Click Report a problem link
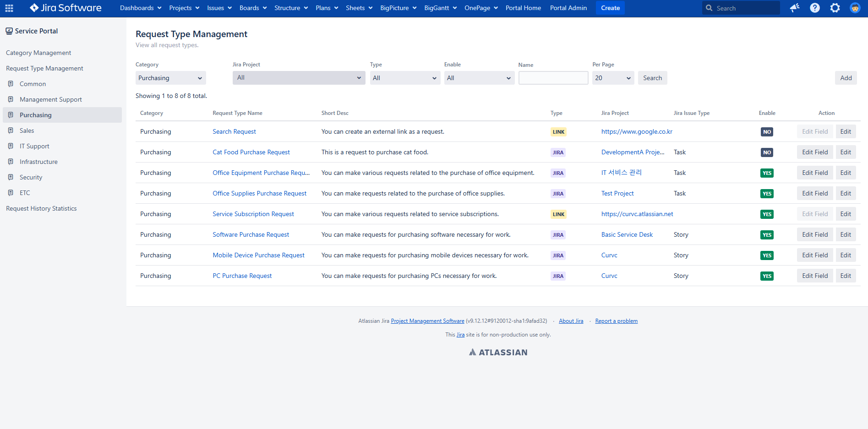This screenshot has height=429, width=868. pyautogui.click(x=616, y=321)
